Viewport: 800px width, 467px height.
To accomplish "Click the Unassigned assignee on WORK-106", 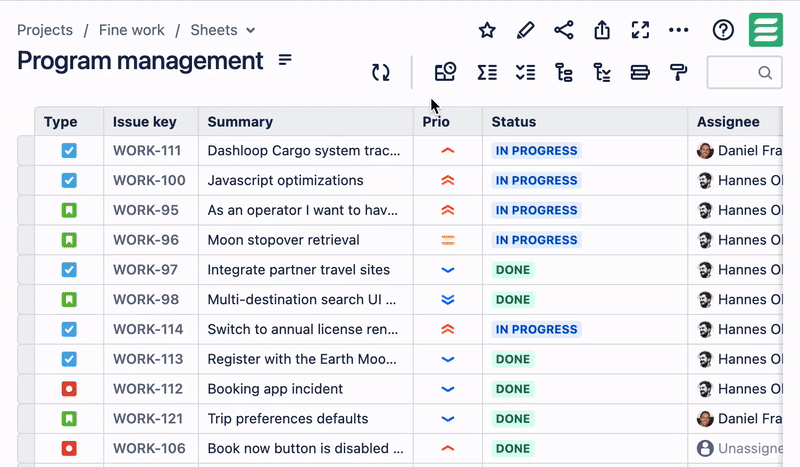I will [739, 449].
